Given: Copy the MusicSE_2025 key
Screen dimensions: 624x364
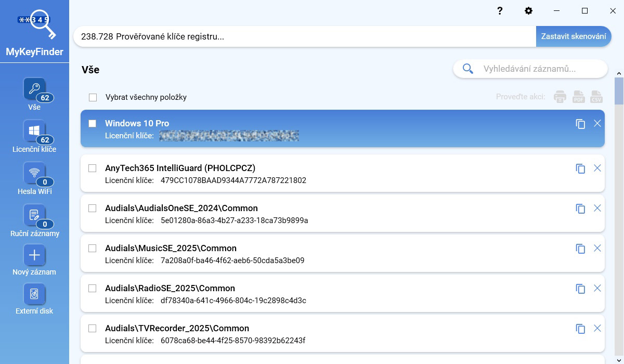Looking at the screenshot, I should click(x=580, y=249).
